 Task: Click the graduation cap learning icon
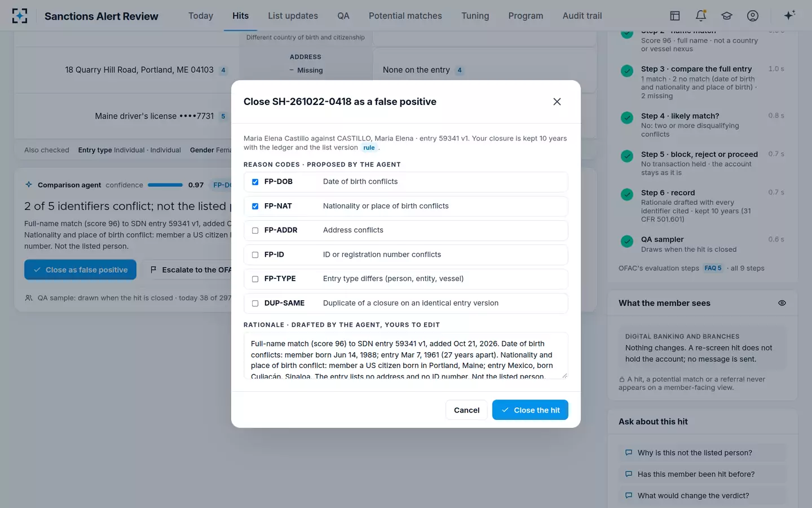(x=727, y=16)
